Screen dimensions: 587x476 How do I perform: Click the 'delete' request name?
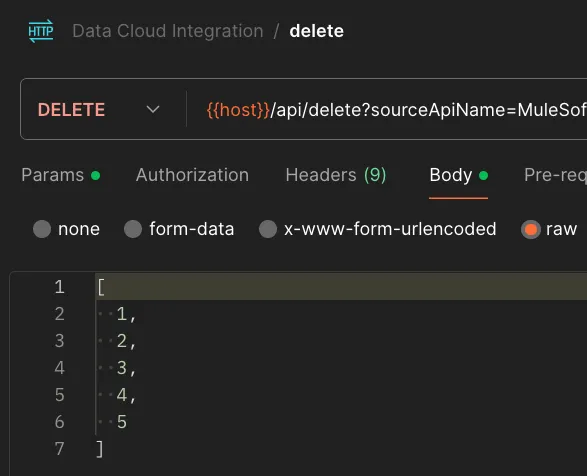pos(316,31)
